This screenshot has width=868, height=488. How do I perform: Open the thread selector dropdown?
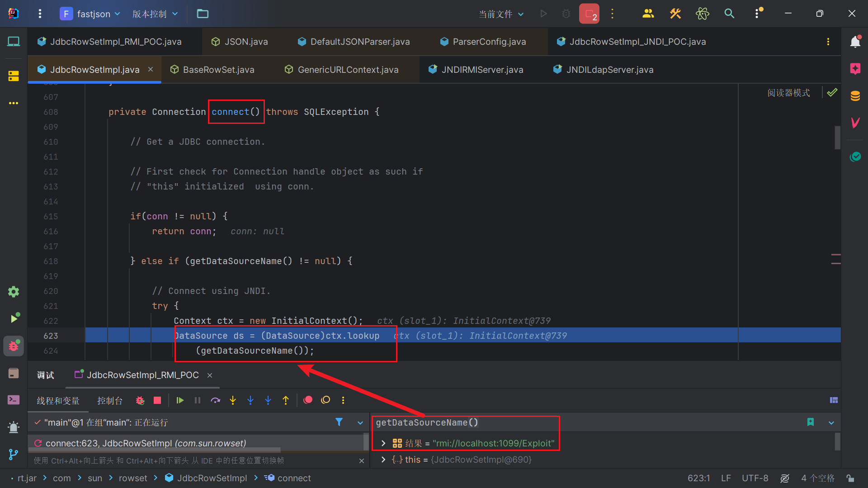tap(360, 423)
